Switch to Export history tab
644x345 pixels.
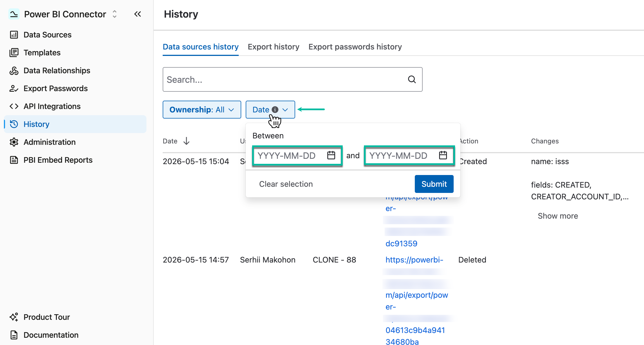pyautogui.click(x=273, y=47)
